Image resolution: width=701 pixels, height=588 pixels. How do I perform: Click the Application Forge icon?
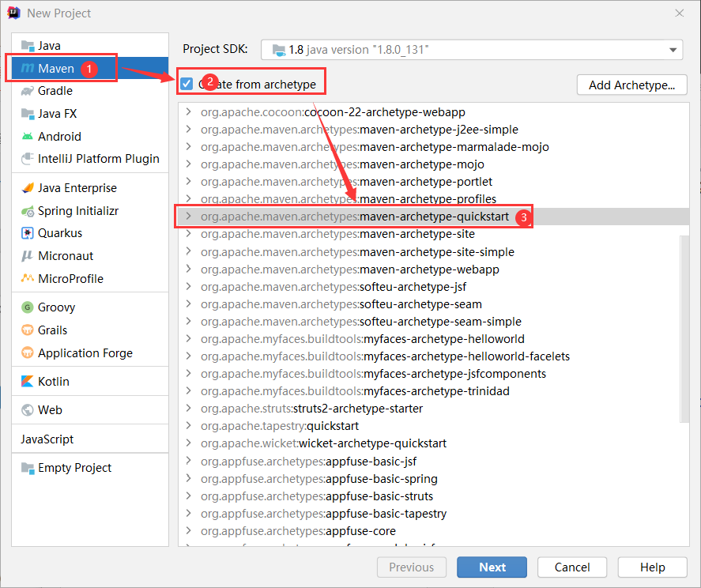tap(28, 352)
